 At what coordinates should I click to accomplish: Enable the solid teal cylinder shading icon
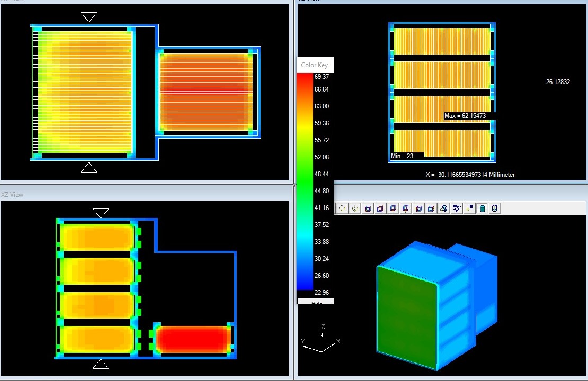[482, 208]
